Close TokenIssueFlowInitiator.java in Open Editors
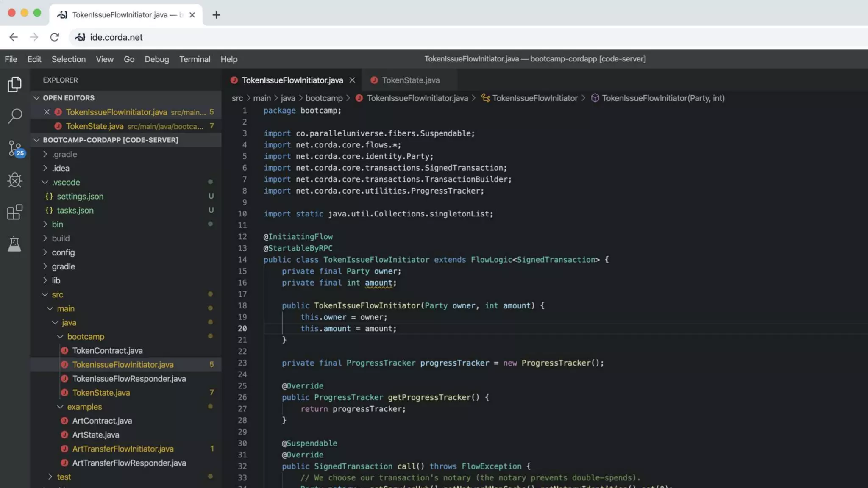Viewport: 868px width, 488px height. 47,112
